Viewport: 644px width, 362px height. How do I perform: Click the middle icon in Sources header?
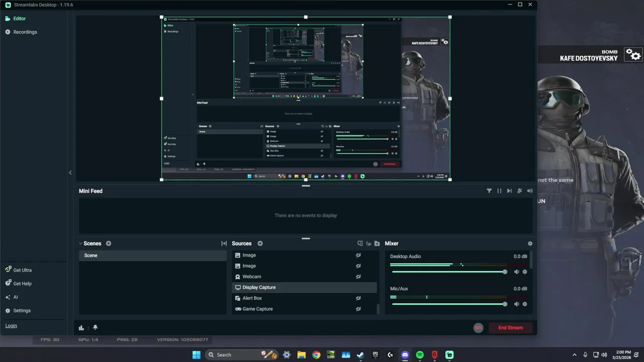click(x=368, y=243)
